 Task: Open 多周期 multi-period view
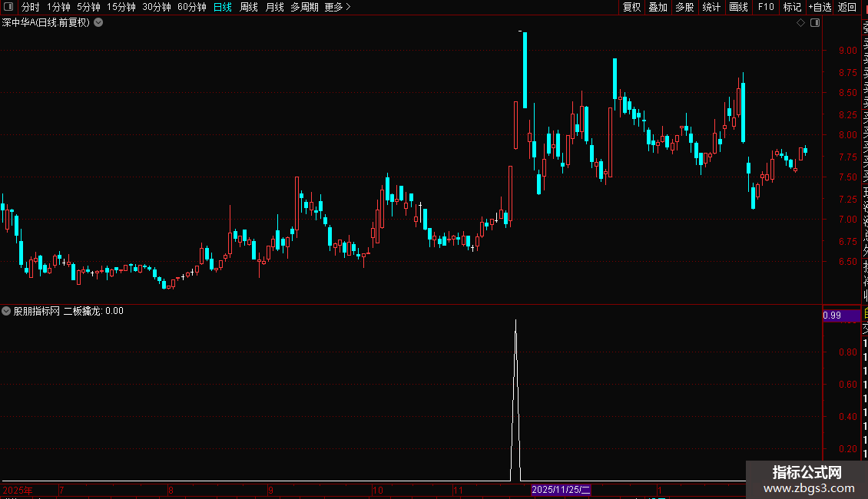pos(304,7)
